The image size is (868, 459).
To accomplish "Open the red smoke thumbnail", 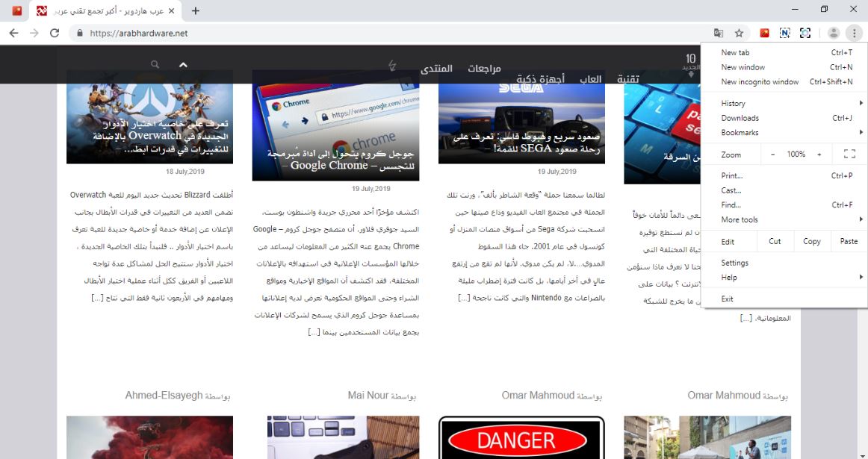I will [x=149, y=437].
